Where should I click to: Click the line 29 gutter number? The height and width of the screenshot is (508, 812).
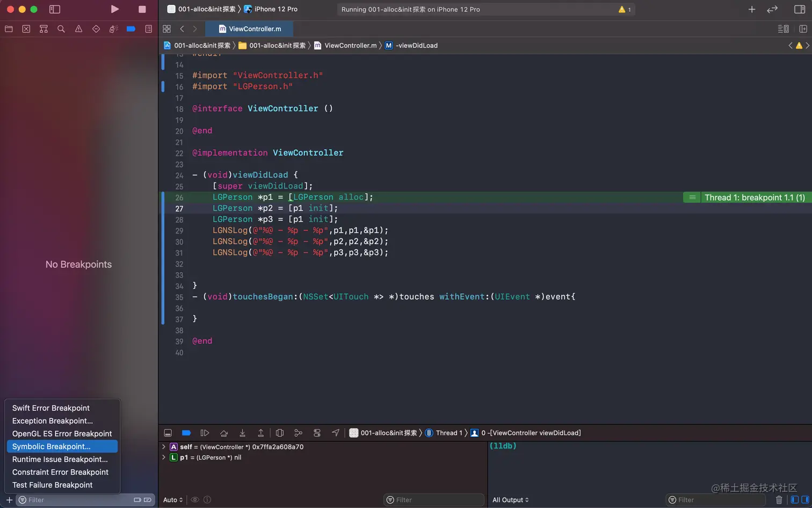(x=179, y=231)
